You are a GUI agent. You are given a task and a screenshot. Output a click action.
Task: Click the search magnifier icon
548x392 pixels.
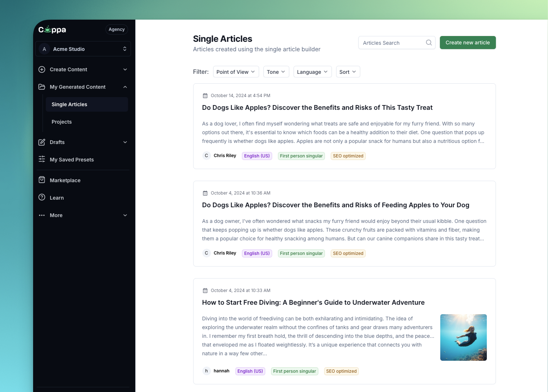click(429, 43)
